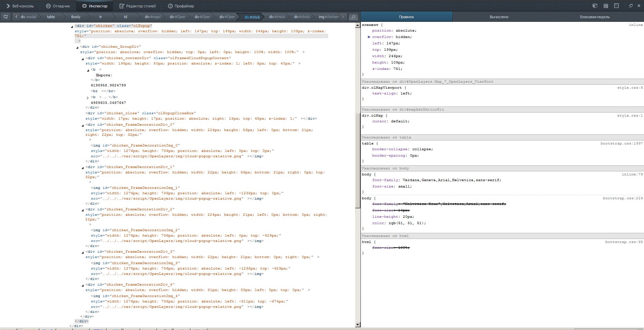Open the bootstrap.css:1997 source link
Viewport: 644px width, 330px height.
point(621,143)
